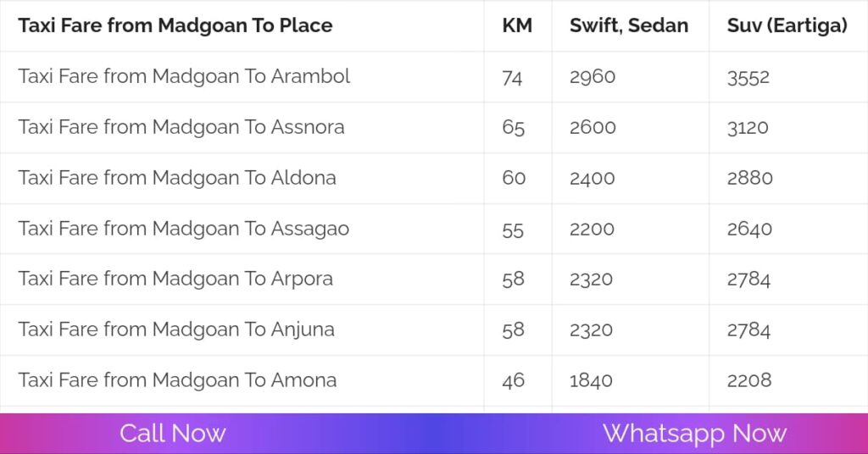
Task: Select Taxi Fare from Madgoan To Aldona
Action: pyautogui.click(x=177, y=178)
